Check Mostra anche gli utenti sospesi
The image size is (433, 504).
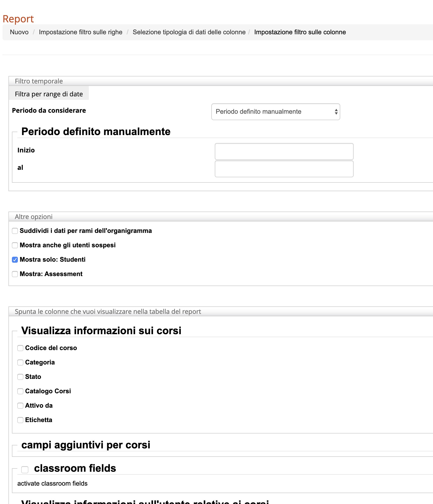[15, 245]
